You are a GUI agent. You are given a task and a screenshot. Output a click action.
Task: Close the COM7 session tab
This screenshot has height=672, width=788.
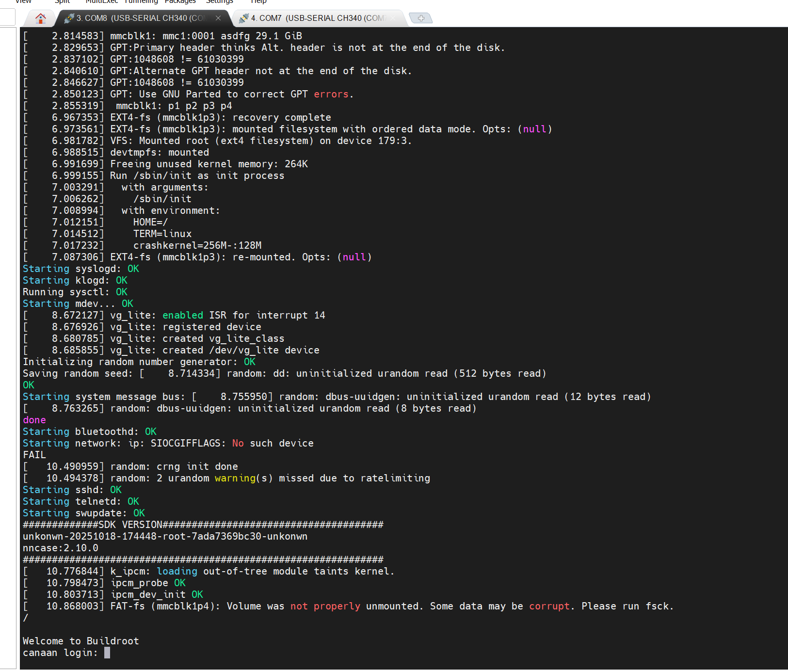[393, 18]
